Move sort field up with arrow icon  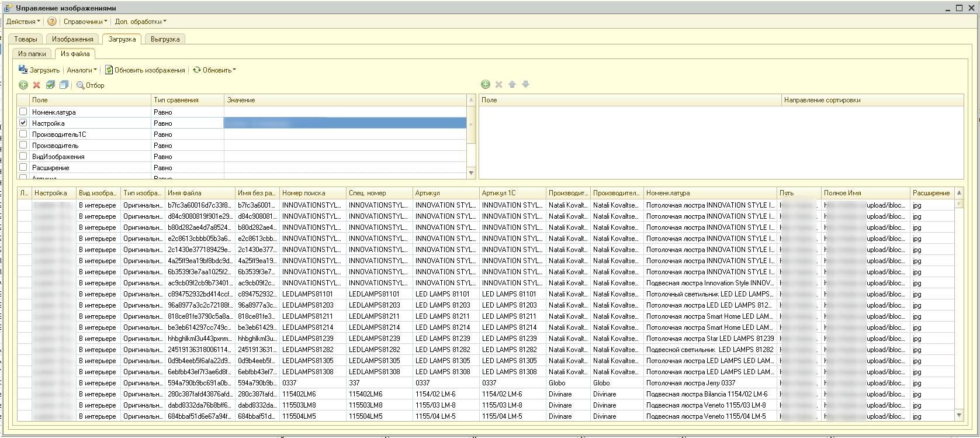[512, 85]
